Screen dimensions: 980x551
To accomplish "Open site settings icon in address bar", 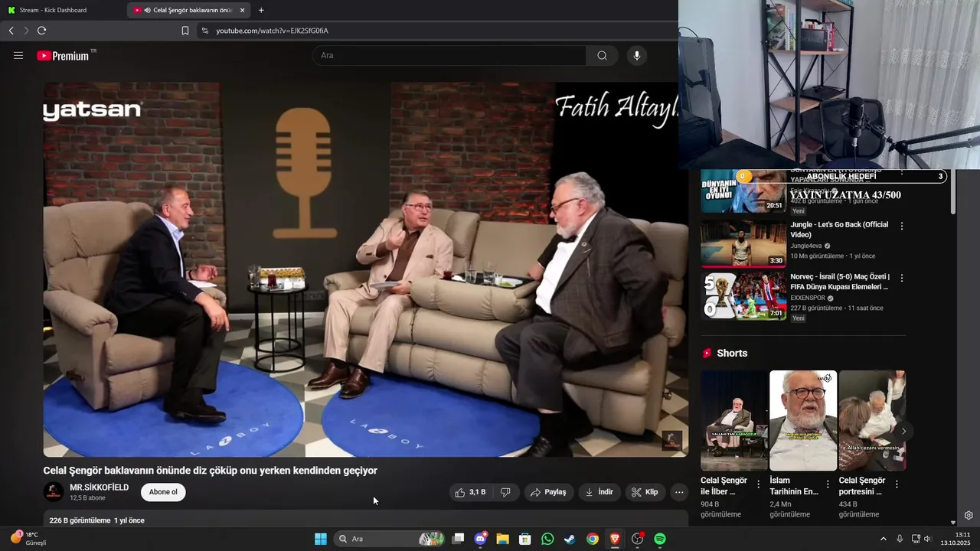I will 204,31.
